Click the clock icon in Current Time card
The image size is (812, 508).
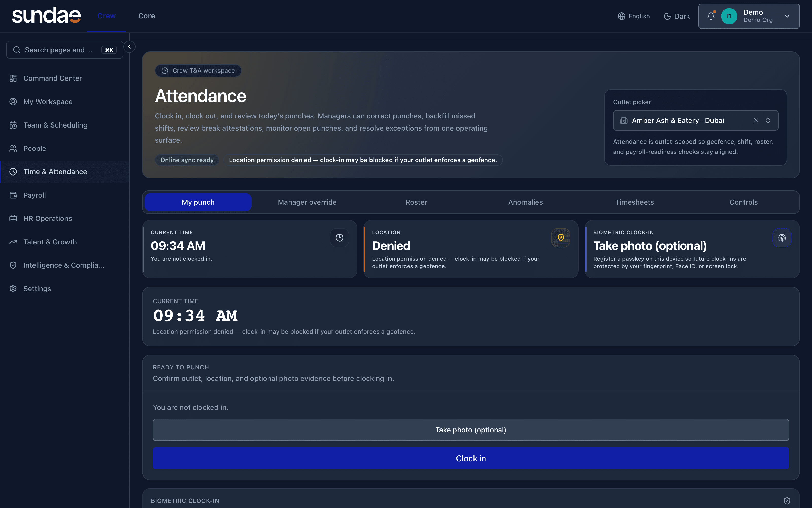(339, 238)
